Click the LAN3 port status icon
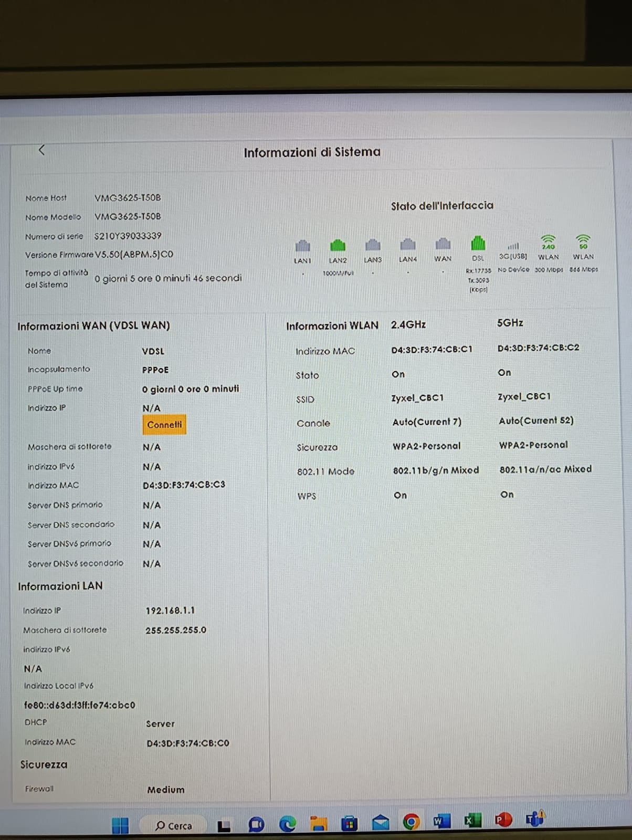 tap(373, 245)
